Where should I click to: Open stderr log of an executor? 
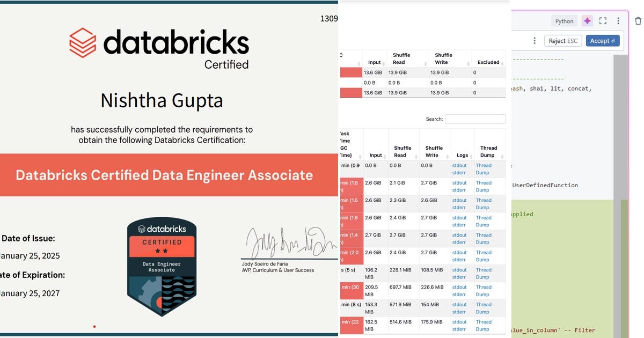click(x=459, y=173)
